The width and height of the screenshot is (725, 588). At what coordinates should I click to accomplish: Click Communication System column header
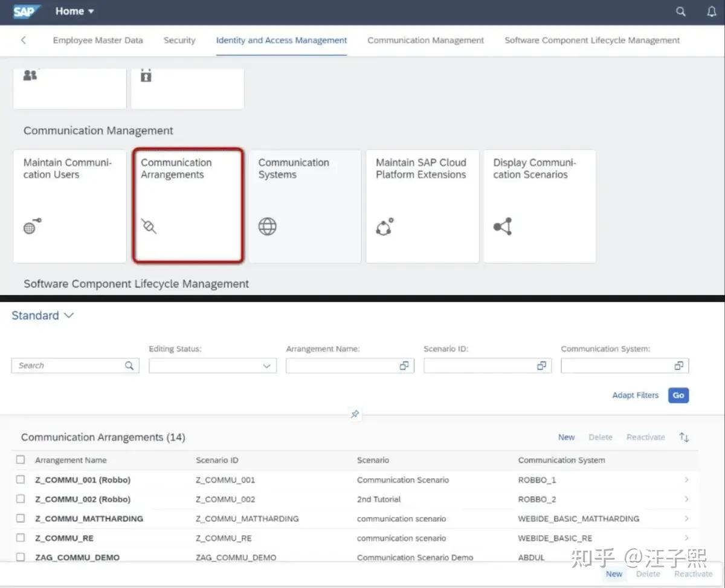click(561, 460)
